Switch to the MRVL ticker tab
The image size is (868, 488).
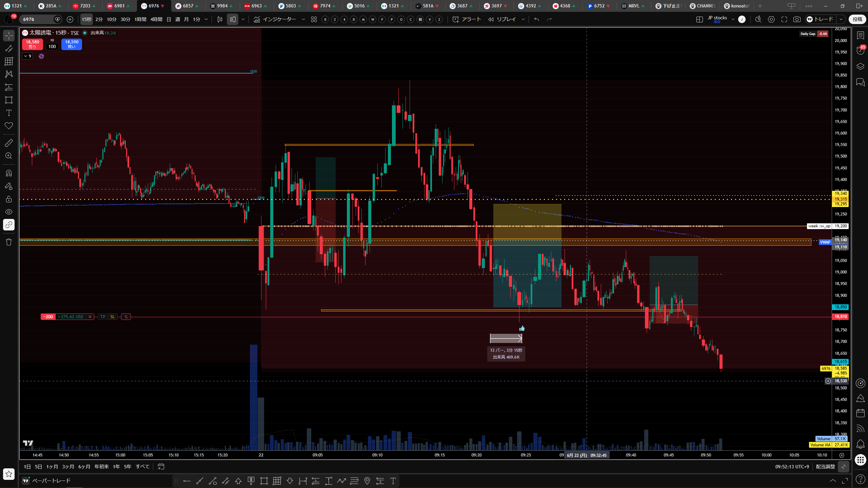[x=633, y=6]
